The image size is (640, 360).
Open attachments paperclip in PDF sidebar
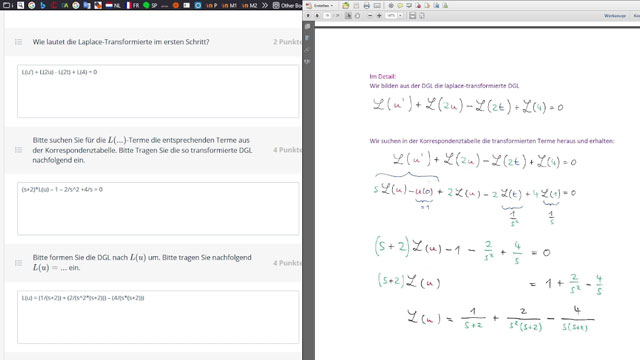pos(307,50)
